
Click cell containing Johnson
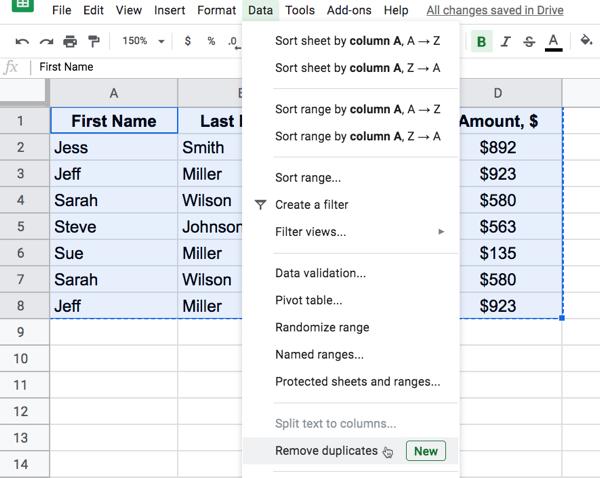(x=210, y=227)
